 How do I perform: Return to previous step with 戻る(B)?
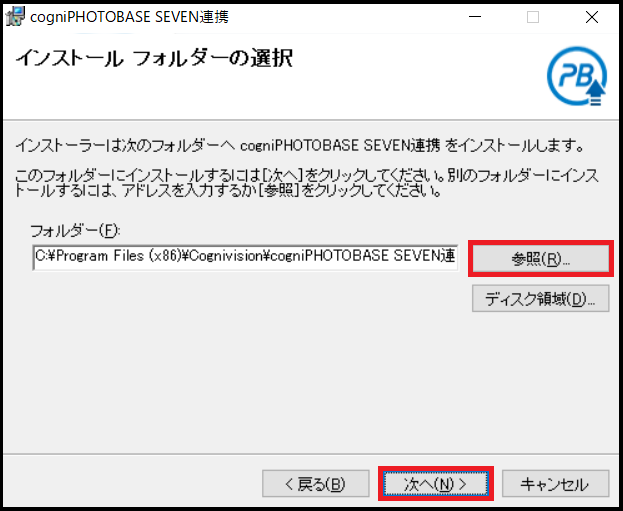(315, 484)
